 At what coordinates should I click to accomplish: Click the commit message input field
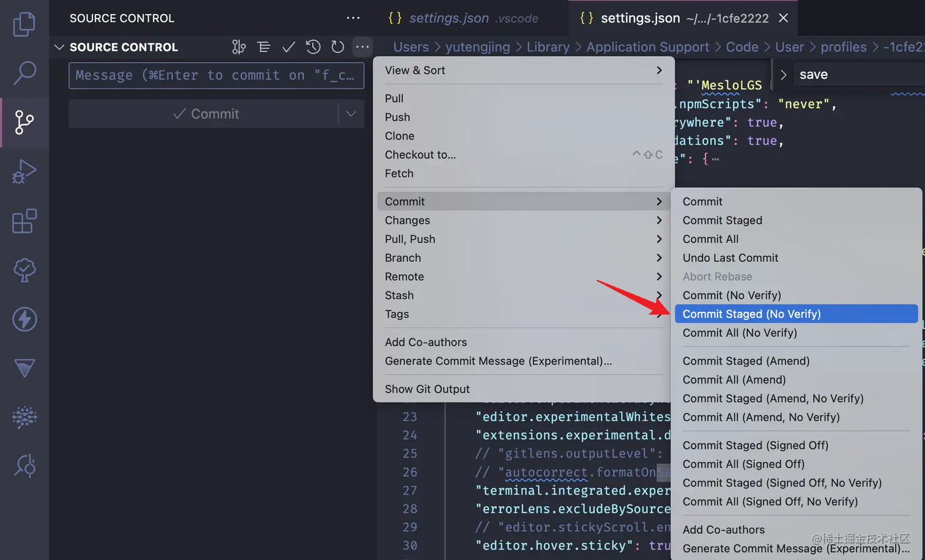(216, 76)
